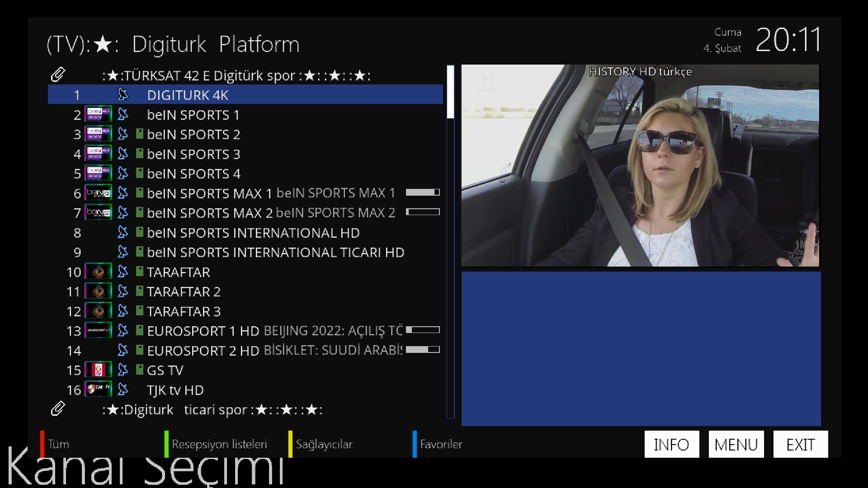Click beIN SPORTS MAX 1 progress bar

point(423,192)
